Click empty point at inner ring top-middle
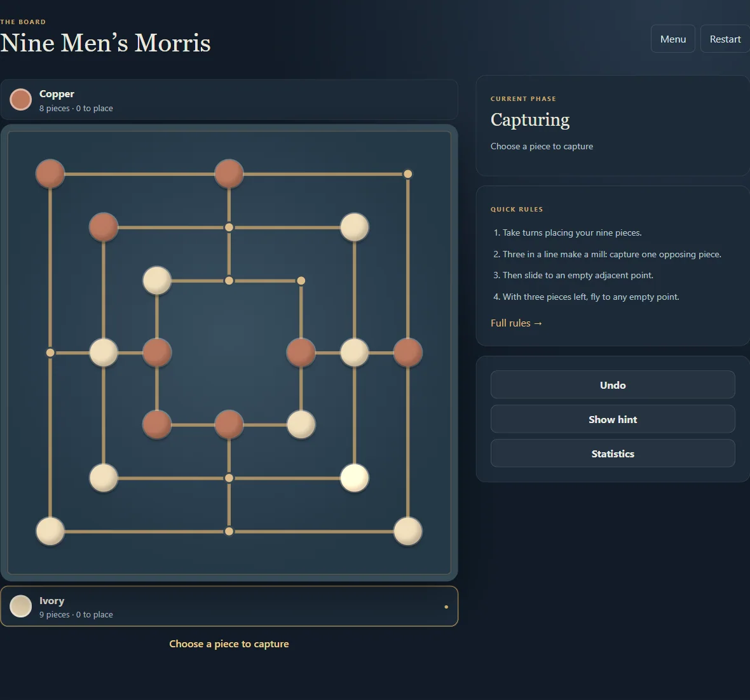750x700 pixels. point(229,281)
